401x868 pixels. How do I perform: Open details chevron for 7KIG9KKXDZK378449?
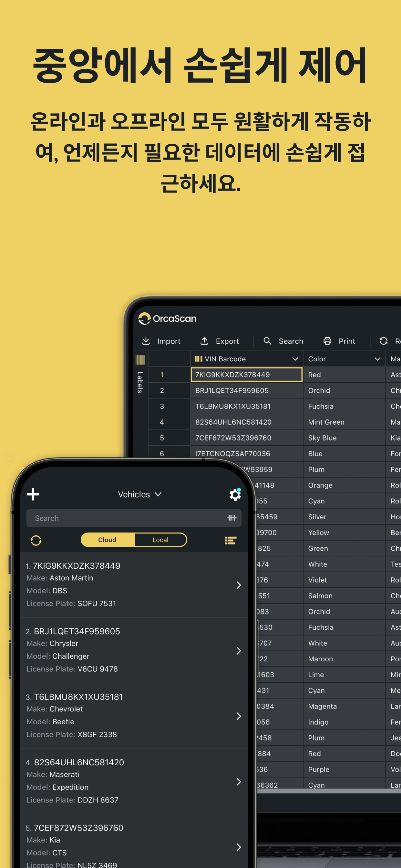239,585
